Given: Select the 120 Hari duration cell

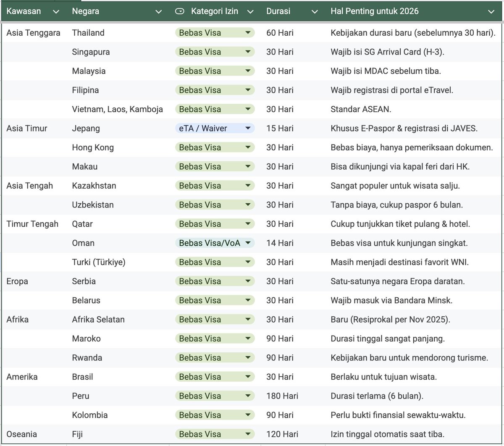Looking at the screenshot, I should click(x=293, y=434).
